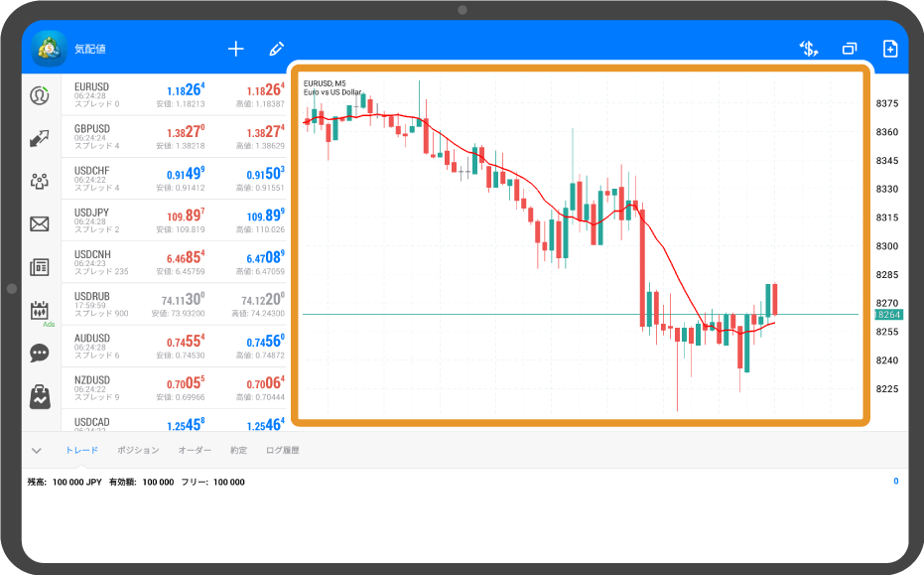
Task: Click EURUSD bid price 1.18264
Action: tap(186, 89)
